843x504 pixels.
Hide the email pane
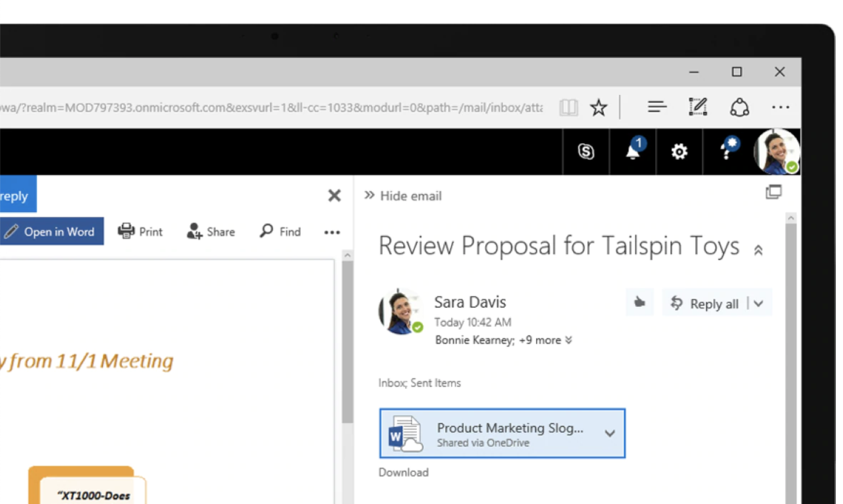tap(403, 196)
